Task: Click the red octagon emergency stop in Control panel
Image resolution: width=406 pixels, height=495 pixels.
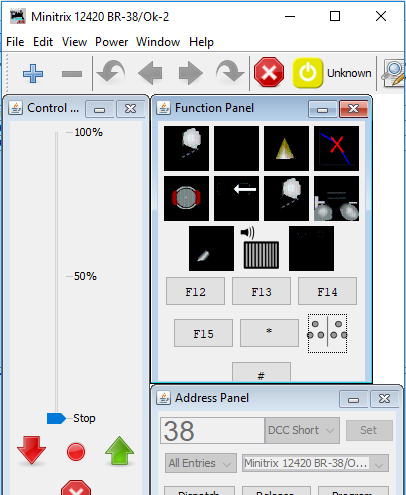Action: (x=76, y=488)
